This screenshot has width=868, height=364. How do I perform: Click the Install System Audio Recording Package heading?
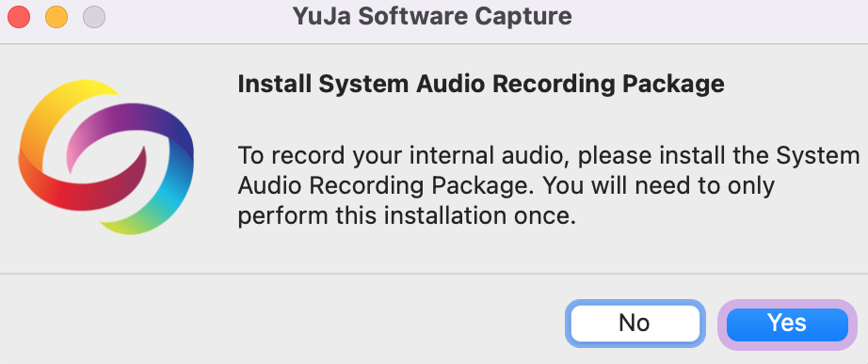pos(480,85)
